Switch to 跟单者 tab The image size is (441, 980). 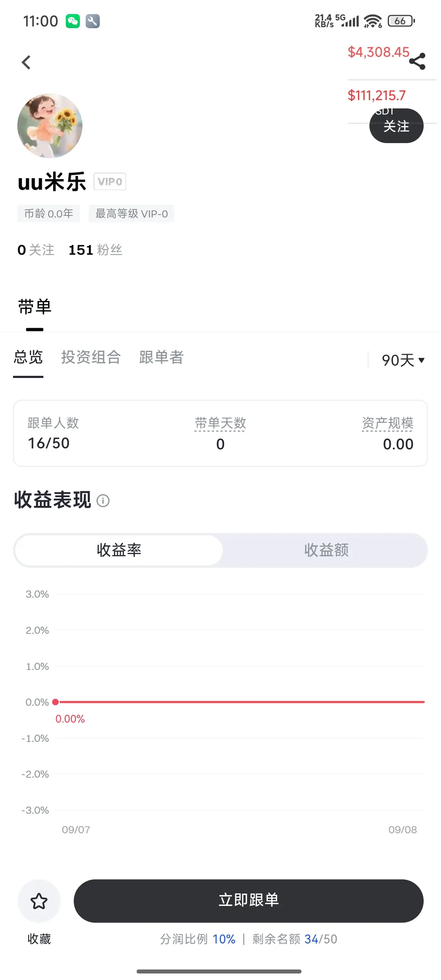pos(161,357)
